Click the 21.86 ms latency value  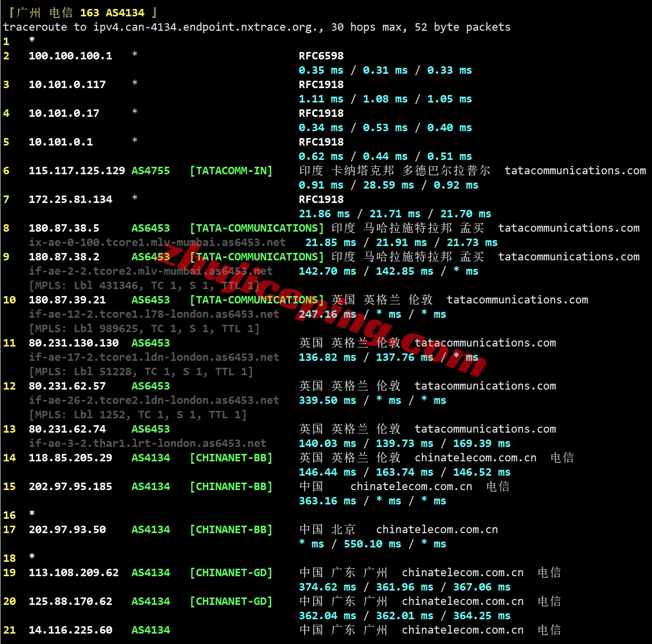coord(324,214)
